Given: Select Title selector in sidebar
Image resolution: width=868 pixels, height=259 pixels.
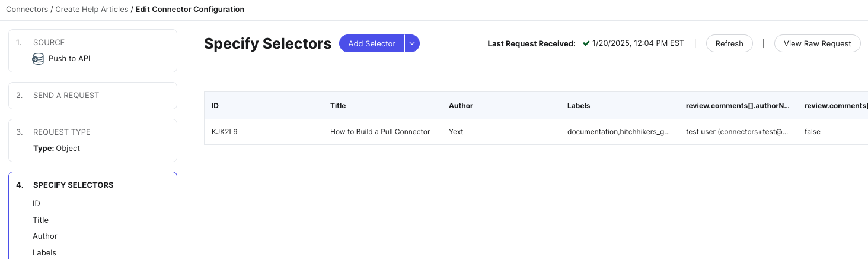Looking at the screenshot, I should 41,220.
